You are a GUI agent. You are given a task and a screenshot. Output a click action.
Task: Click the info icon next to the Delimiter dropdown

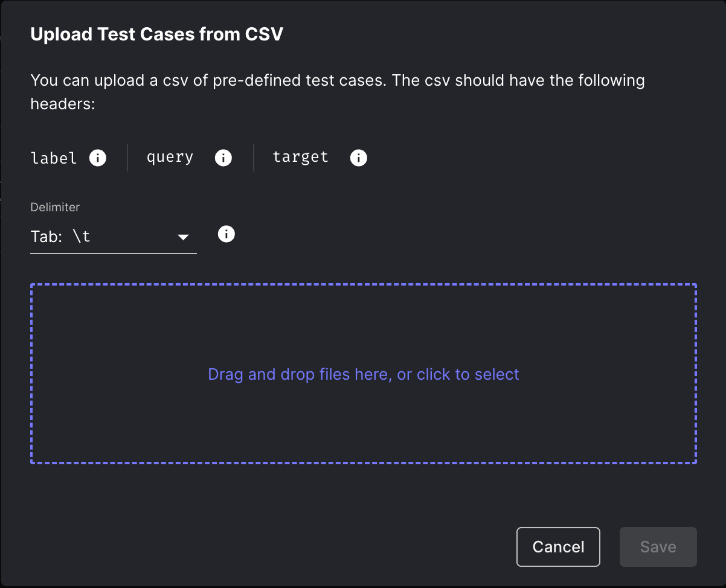[x=226, y=234]
